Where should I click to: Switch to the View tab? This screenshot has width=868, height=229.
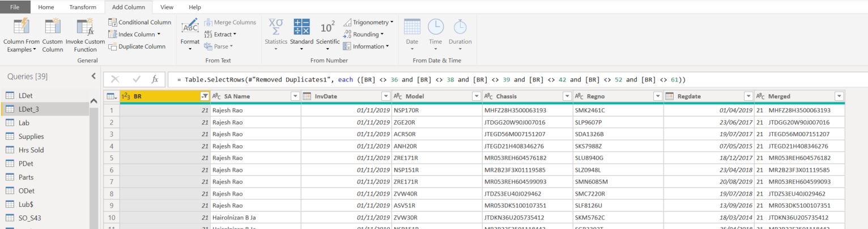(x=167, y=7)
